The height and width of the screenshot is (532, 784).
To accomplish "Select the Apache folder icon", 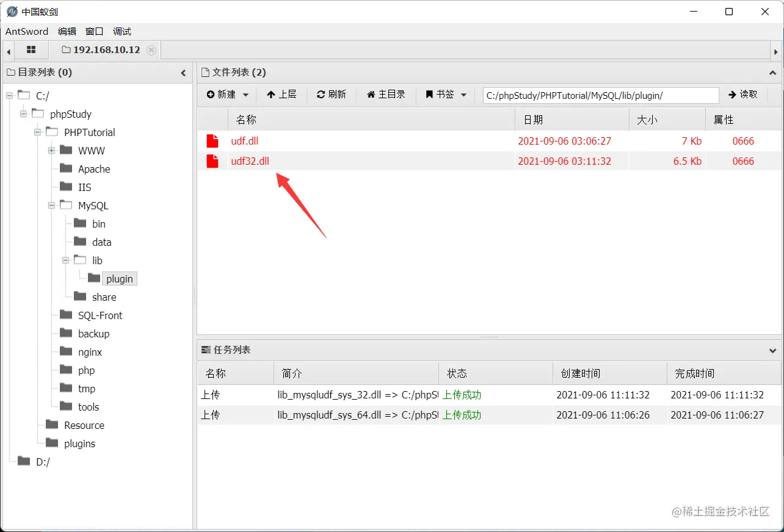I will coord(66,168).
